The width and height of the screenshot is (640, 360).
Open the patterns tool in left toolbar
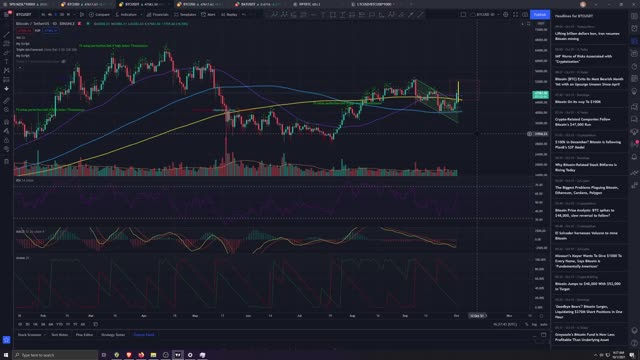click(7, 71)
